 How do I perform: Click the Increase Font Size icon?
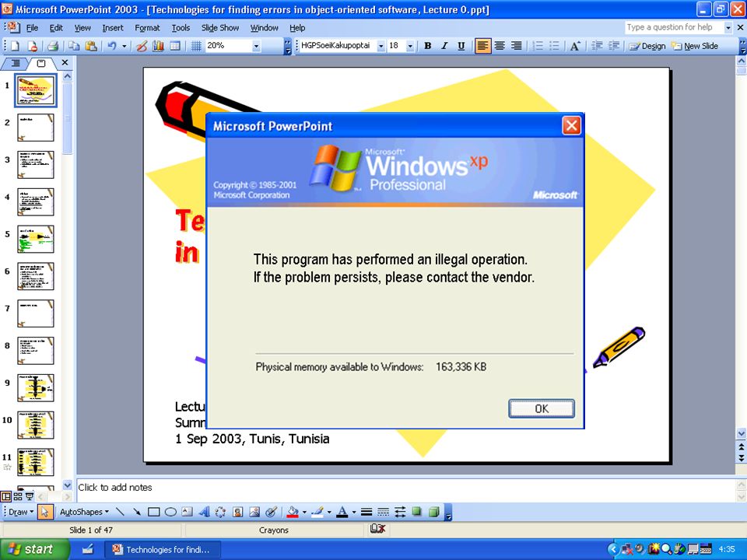pyautogui.click(x=575, y=46)
